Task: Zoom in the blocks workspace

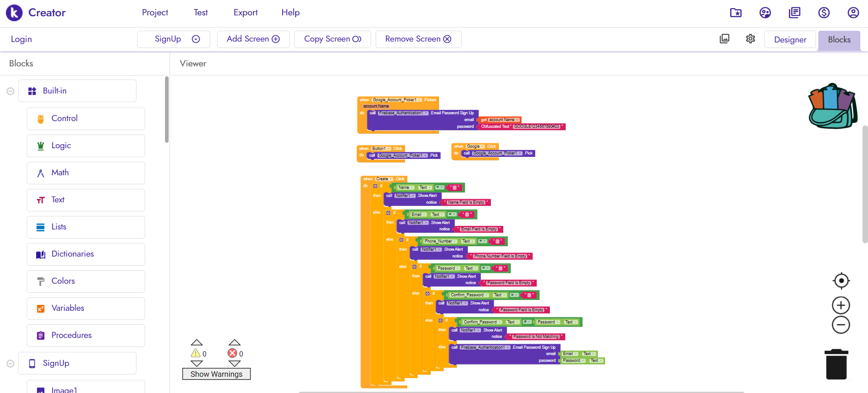Action: coord(841,305)
